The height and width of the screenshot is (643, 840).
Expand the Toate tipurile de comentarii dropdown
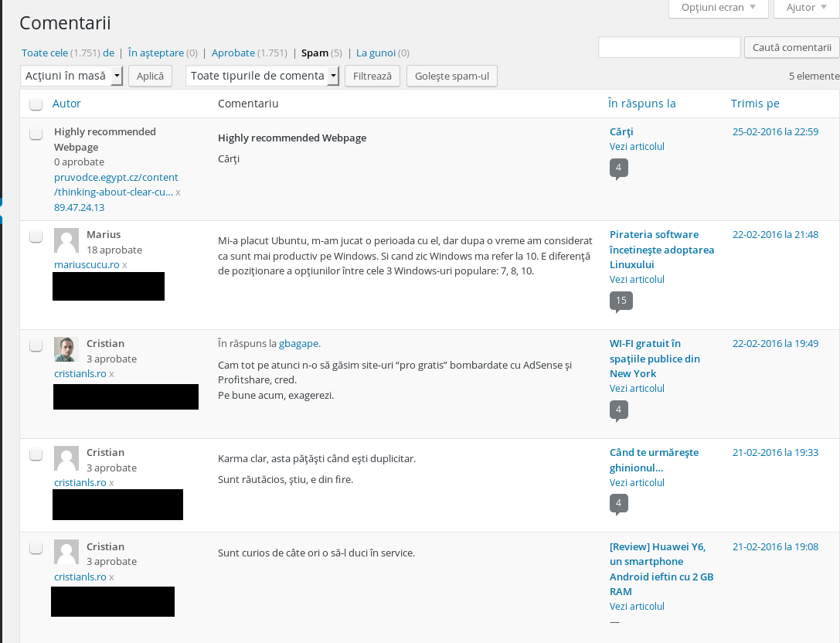[263, 76]
